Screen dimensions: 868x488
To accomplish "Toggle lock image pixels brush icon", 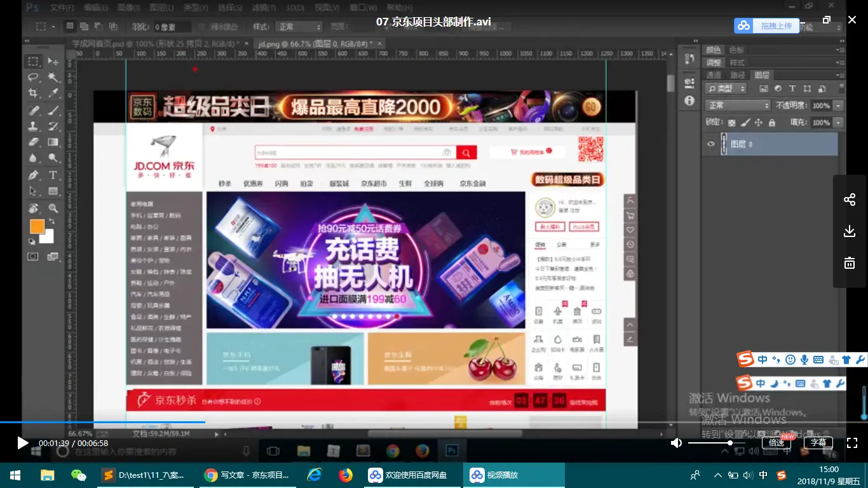I will [x=746, y=123].
